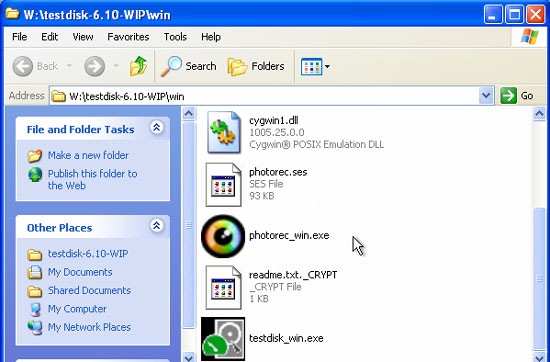550x362 pixels.
Task: Click the Other Places heading
Action: click(x=59, y=228)
